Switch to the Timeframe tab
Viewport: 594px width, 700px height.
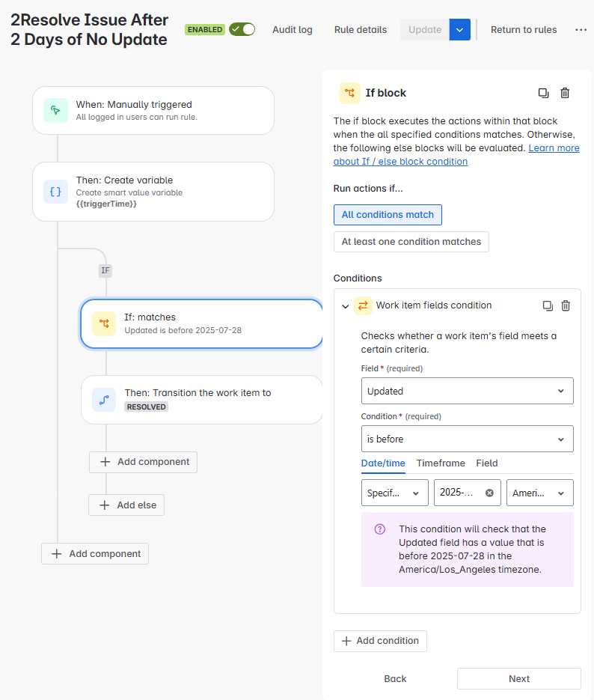[x=441, y=463]
